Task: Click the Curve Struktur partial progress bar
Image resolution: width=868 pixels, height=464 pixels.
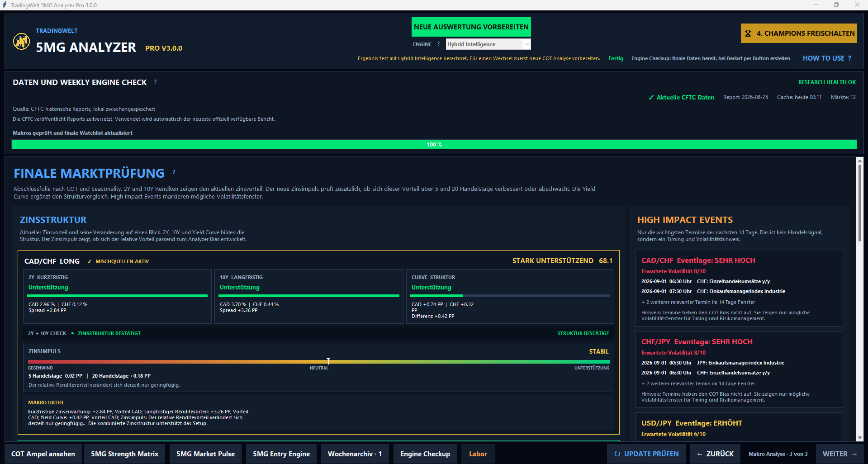Action: click(x=510, y=296)
